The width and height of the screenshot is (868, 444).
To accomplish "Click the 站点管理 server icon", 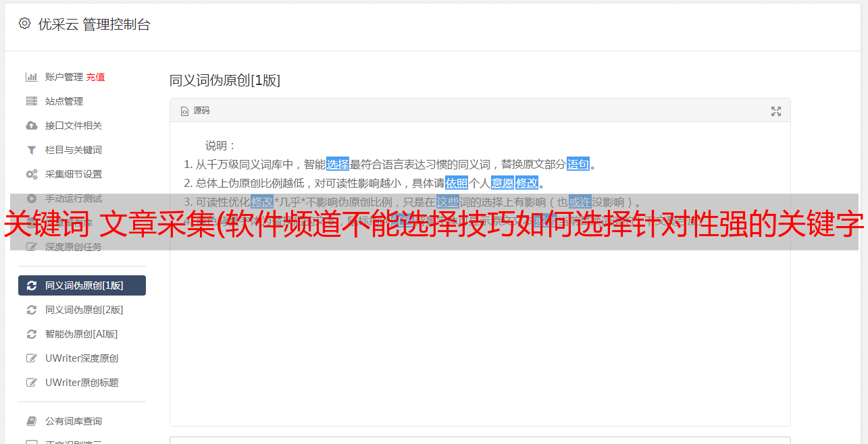I will [31, 101].
